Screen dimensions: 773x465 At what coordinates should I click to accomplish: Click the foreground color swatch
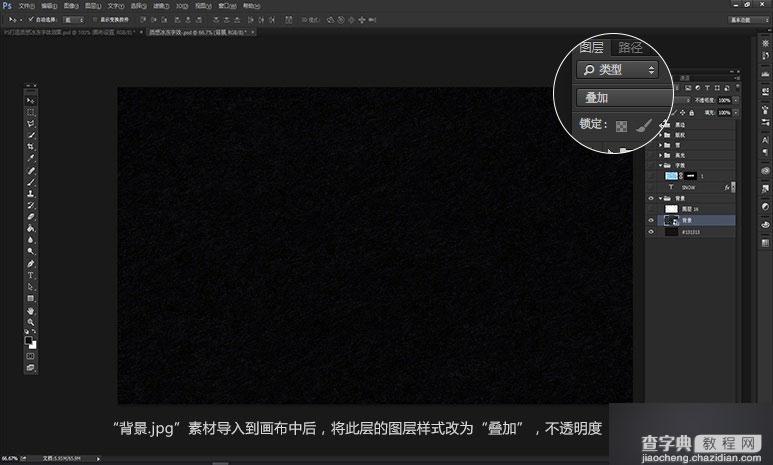point(29,339)
